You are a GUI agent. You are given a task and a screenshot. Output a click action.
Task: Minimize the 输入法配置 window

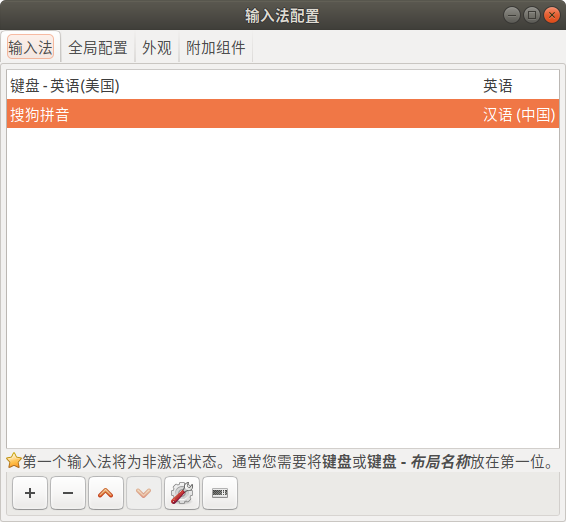511,15
